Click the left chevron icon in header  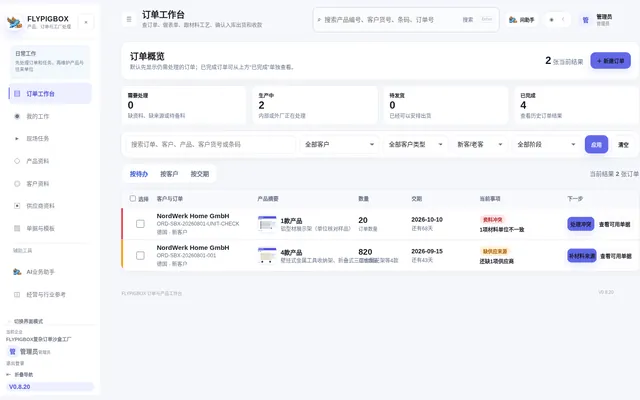point(563,19)
